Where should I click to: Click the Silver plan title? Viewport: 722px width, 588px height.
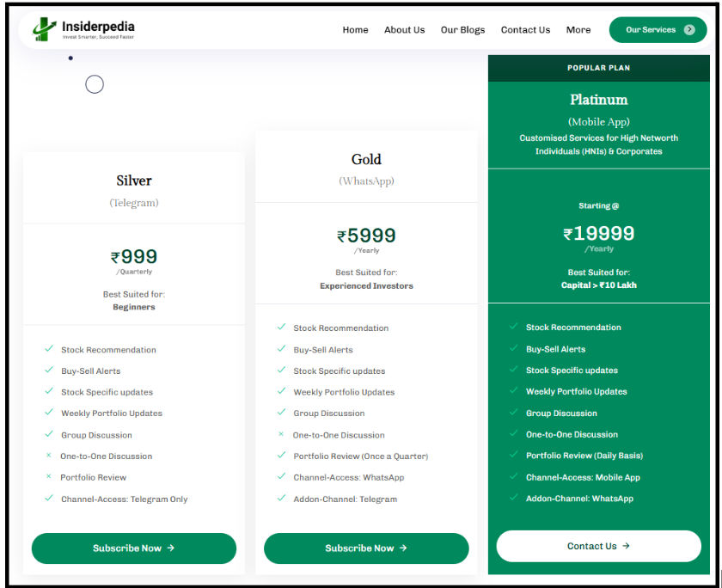coord(134,181)
